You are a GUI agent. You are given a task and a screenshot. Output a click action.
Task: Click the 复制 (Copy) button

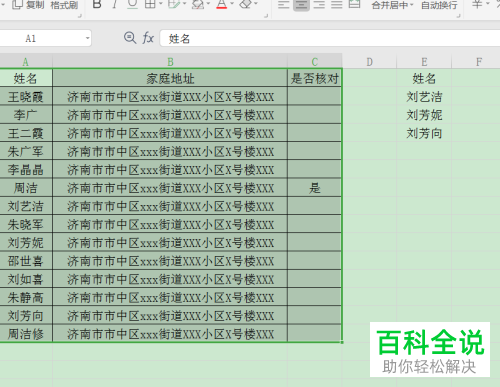coord(29,5)
